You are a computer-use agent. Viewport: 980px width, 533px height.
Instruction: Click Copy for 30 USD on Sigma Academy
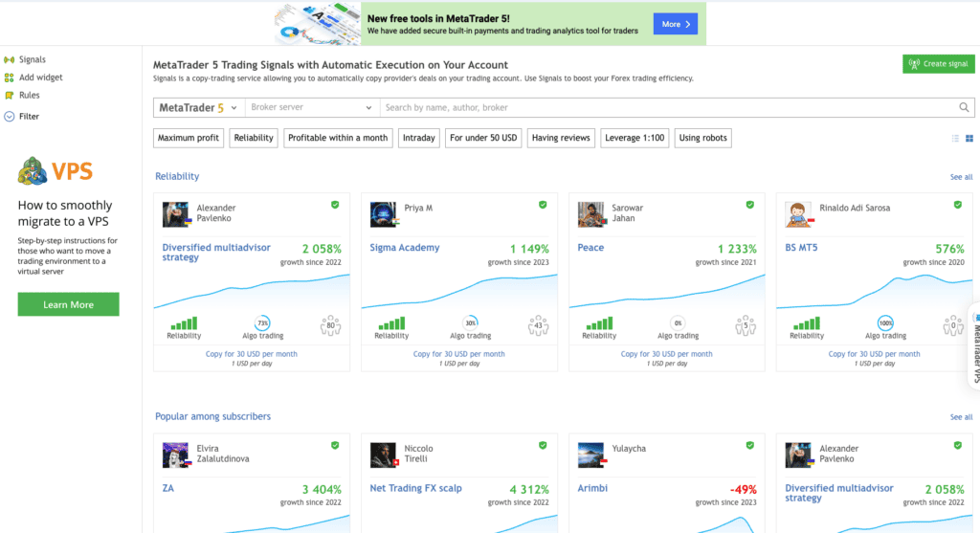(458, 354)
